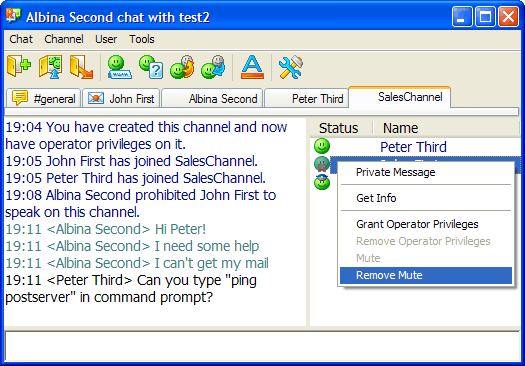This screenshot has width=525, height=366.
Task: Click the "I need some help" message
Action: 133,246
